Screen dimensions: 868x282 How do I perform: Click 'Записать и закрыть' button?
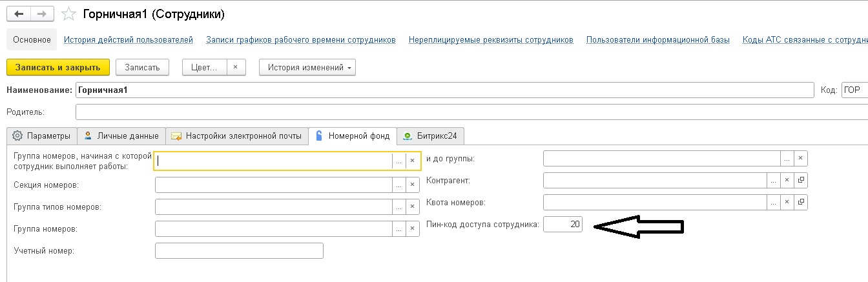57,67
